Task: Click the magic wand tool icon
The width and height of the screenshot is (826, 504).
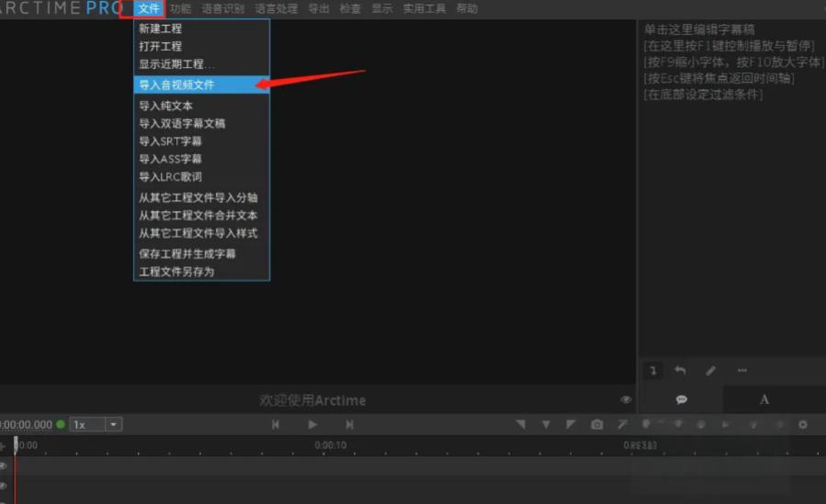Action: (x=622, y=424)
